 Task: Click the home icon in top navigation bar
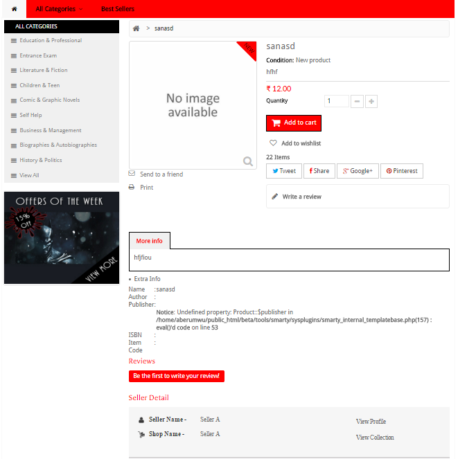(15, 9)
